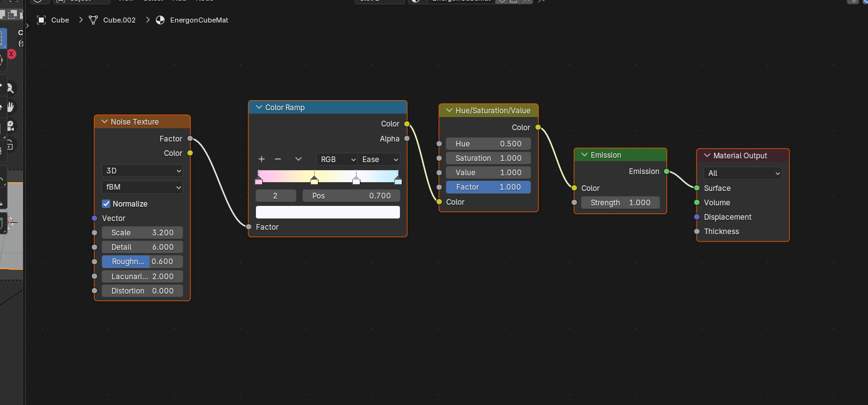Click the Value 1.000 field
The image size is (868, 405).
point(488,173)
